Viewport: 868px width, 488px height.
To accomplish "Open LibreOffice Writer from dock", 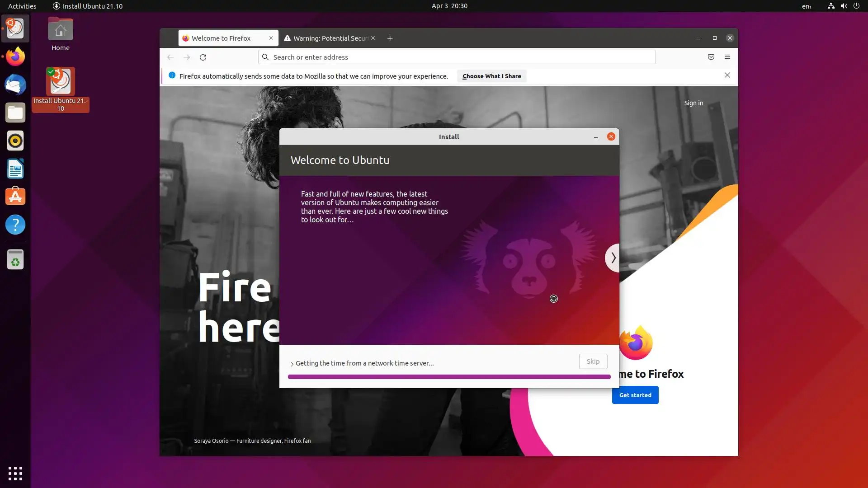I will pyautogui.click(x=15, y=169).
